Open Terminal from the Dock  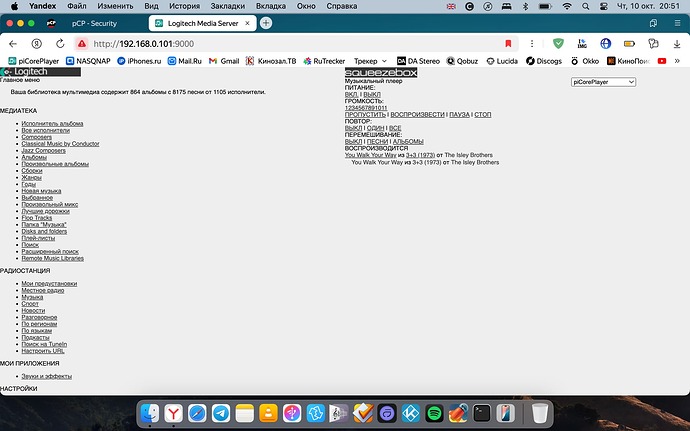pyautogui.click(x=482, y=413)
